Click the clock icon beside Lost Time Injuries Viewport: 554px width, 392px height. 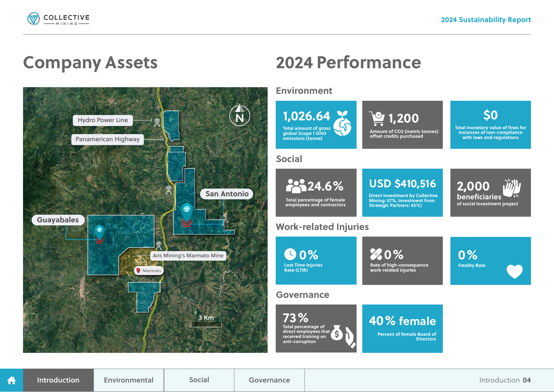pyautogui.click(x=290, y=254)
